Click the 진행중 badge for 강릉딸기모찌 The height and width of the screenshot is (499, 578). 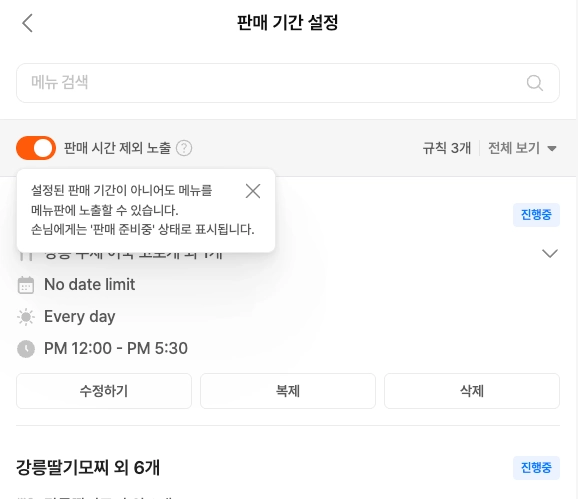pos(536,468)
